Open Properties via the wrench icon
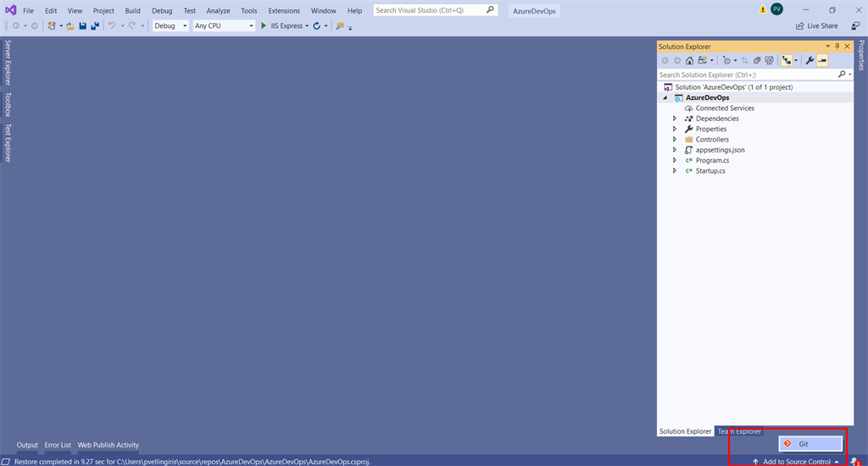The height and width of the screenshot is (466, 868). point(810,60)
